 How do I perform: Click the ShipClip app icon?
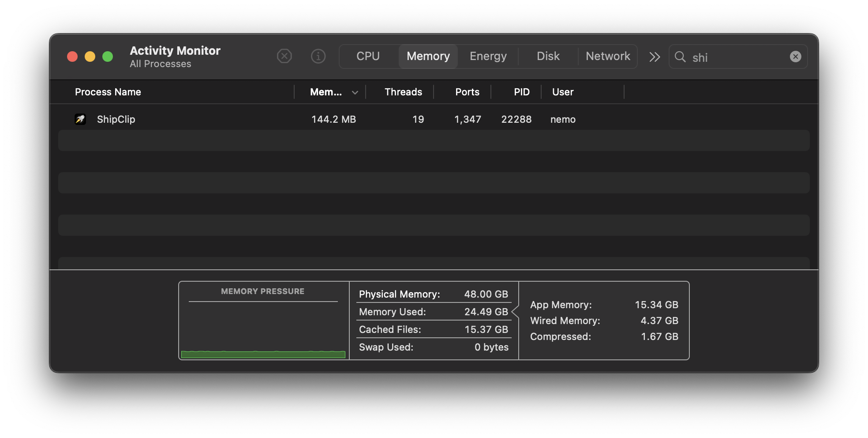point(80,119)
